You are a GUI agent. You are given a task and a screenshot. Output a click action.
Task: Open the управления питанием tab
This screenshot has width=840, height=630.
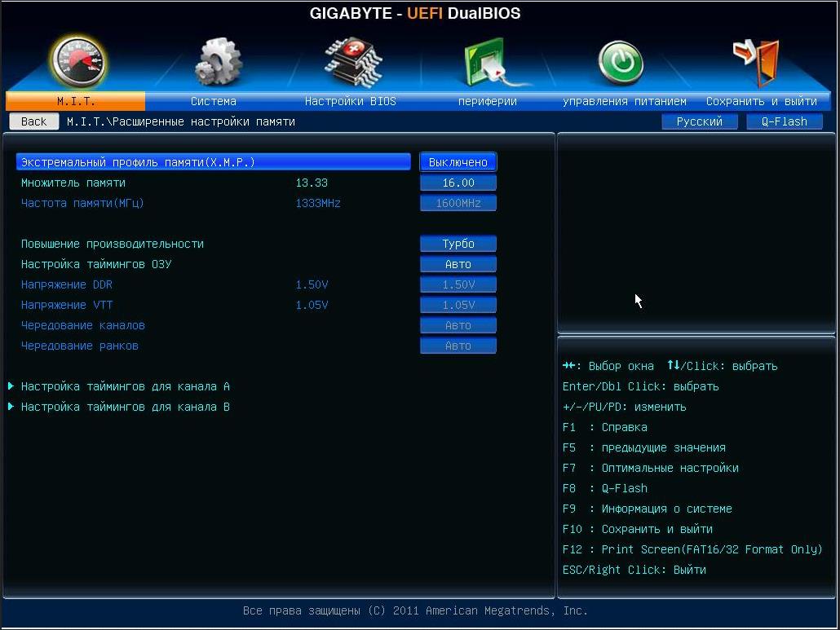[624, 101]
